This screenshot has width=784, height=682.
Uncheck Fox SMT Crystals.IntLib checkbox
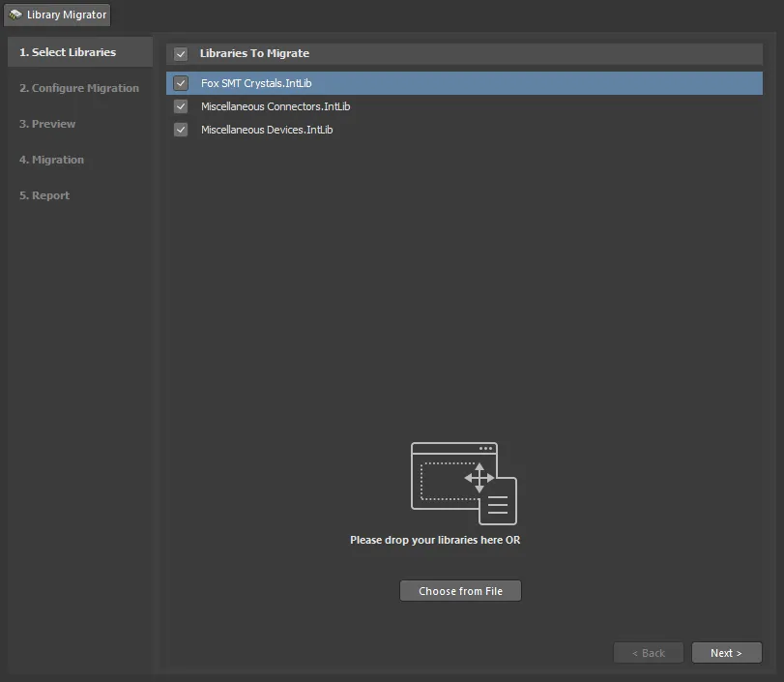(x=181, y=83)
